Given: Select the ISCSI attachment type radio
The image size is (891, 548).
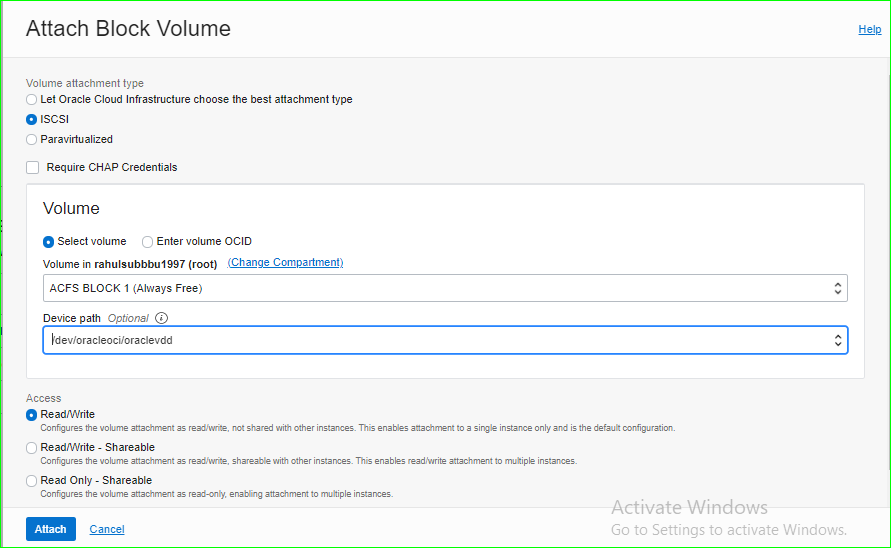Looking at the screenshot, I should pyautogui.click(x=32, y=120).
